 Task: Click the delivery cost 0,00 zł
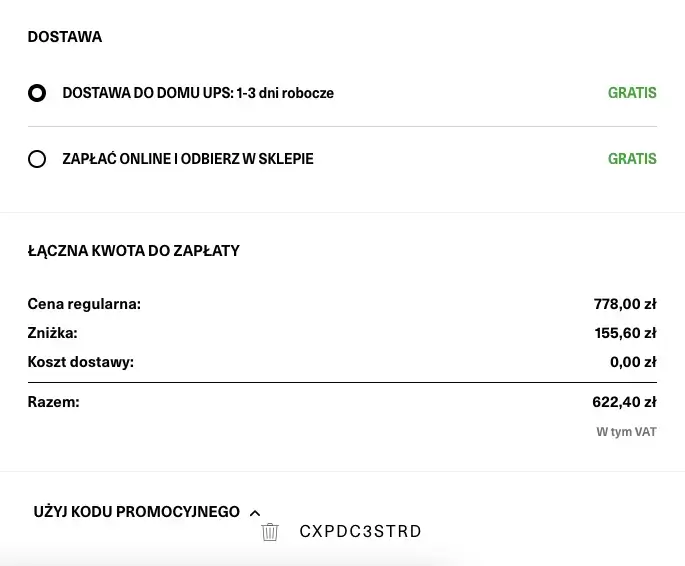(x=632, y=362)
